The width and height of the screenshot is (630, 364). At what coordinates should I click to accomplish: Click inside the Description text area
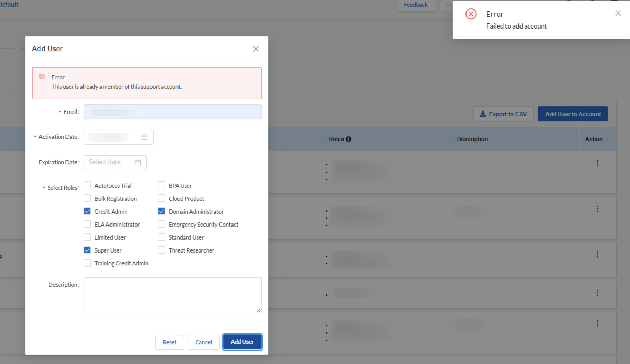point(172,295)
